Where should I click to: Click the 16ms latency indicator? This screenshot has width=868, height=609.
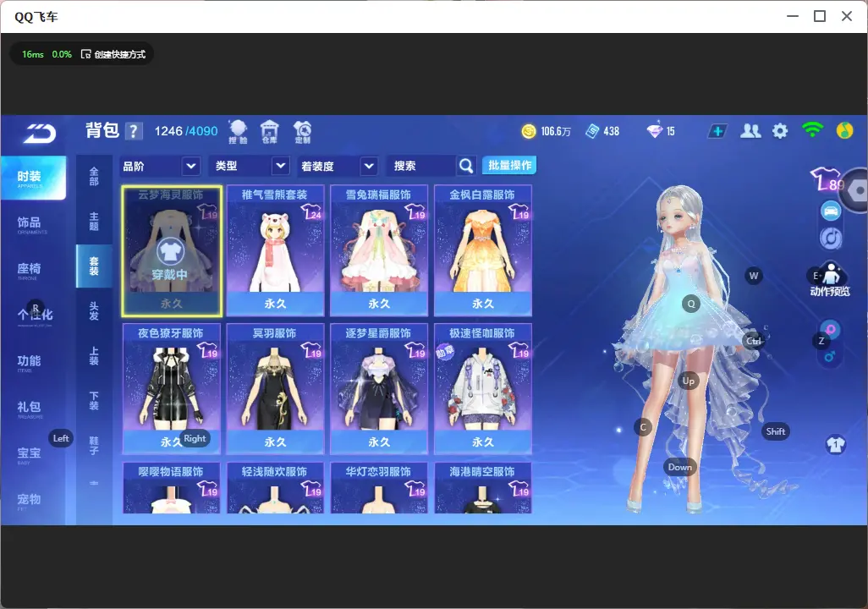[x=33, y=54]
